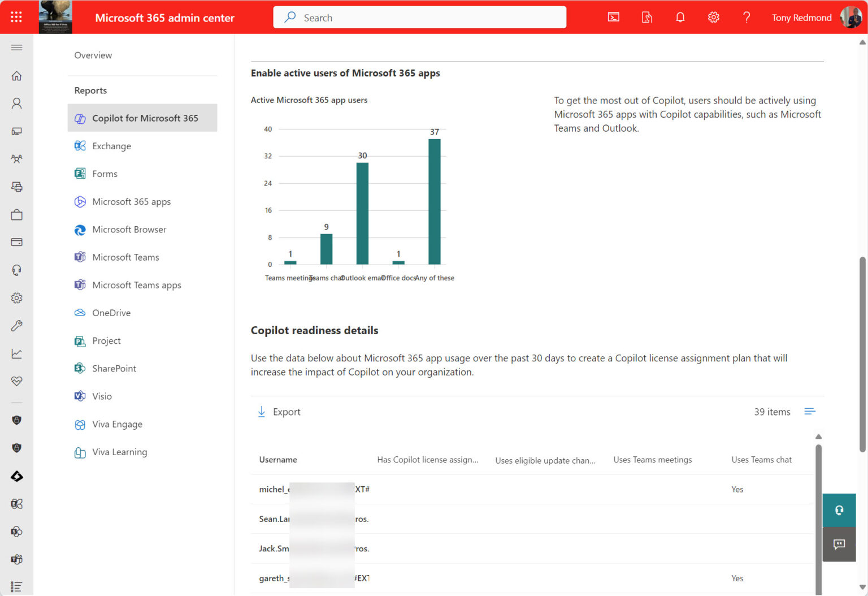Open Tony Redmond's account menu
This screenshot has width=868, height=596.
(x=814, y=17)
